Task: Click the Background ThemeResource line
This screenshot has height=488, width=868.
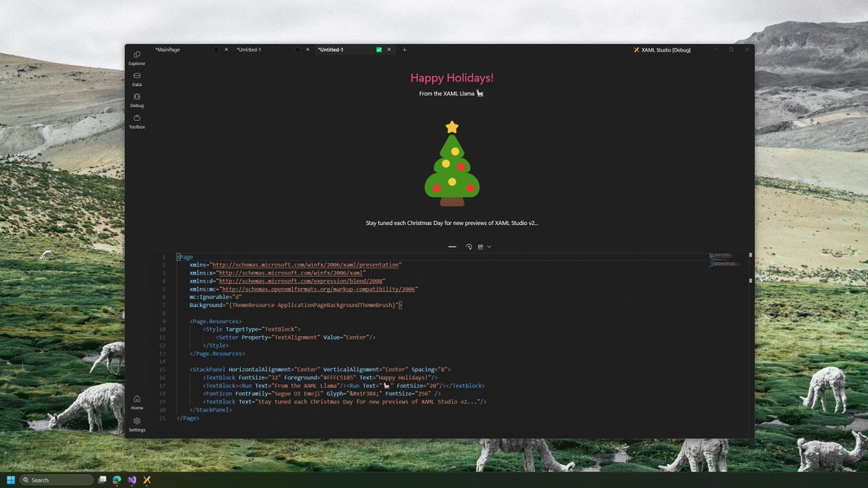Action: pos(296,305)
